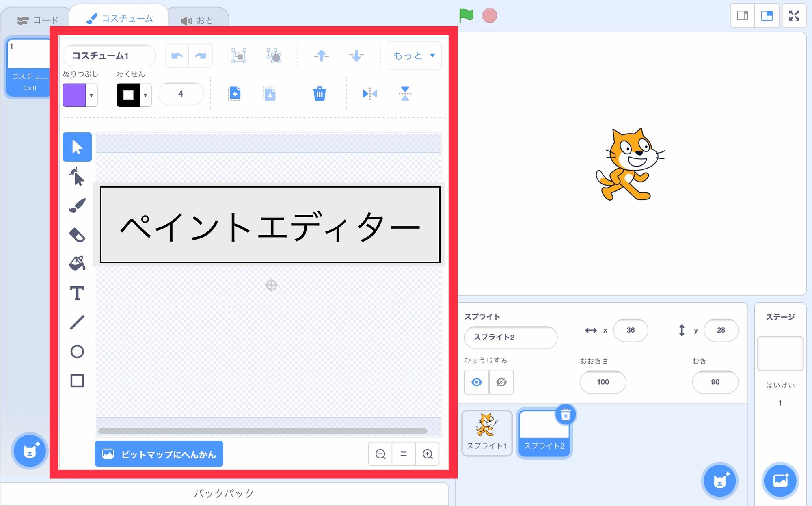Click the sprite name field スプライト2

[511, 337]
